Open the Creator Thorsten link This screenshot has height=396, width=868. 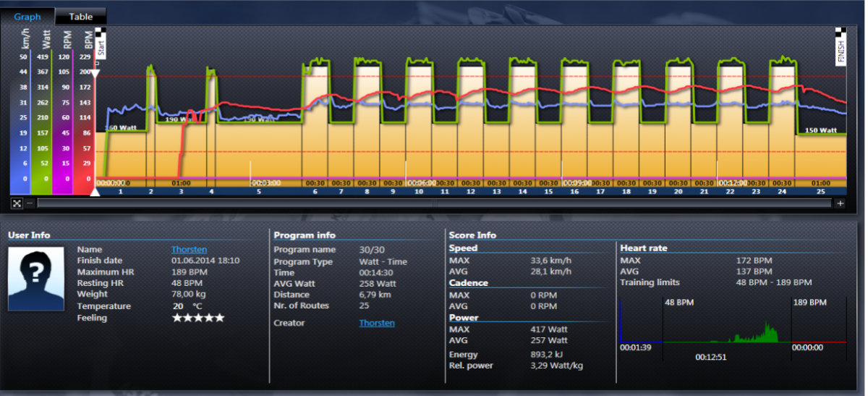click(x=377, y=323)
